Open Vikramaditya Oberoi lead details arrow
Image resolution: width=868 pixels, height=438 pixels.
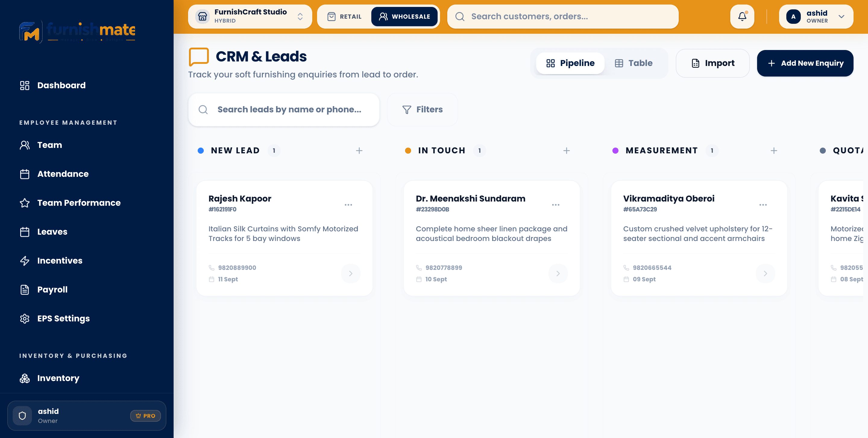point(765,273)
